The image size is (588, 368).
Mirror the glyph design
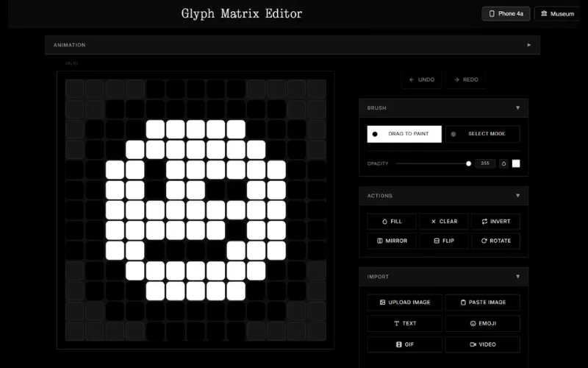(x=391, y=241)
